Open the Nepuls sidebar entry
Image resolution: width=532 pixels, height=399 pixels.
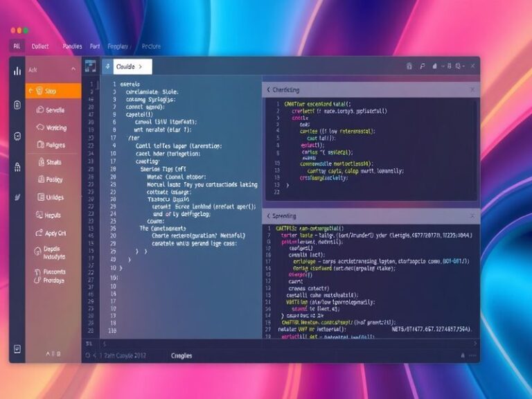[53, 215]
